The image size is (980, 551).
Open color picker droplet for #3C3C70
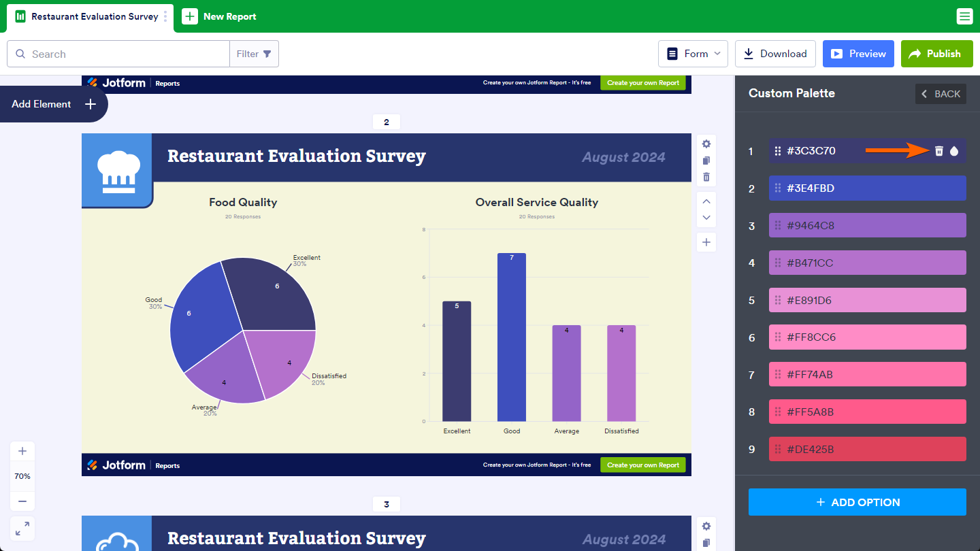coord(954,151)
